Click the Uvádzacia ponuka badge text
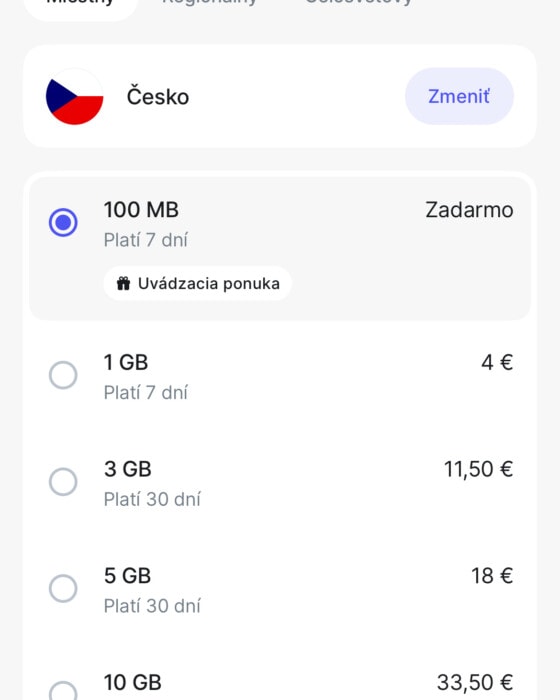This screenshot has height=700, width=560. coord(209,283)
